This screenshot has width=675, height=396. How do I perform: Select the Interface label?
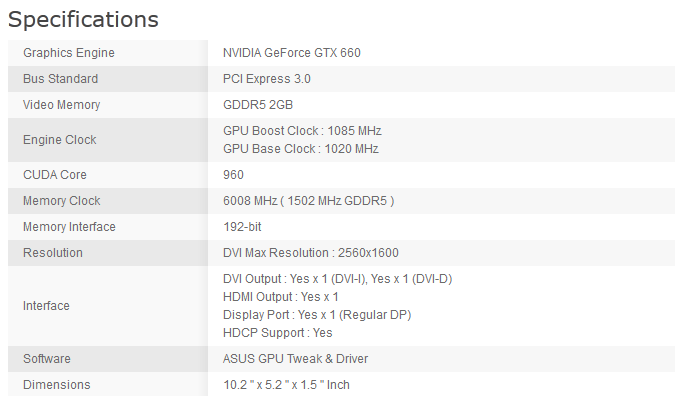pyautogui.click(x=46, y=306)
